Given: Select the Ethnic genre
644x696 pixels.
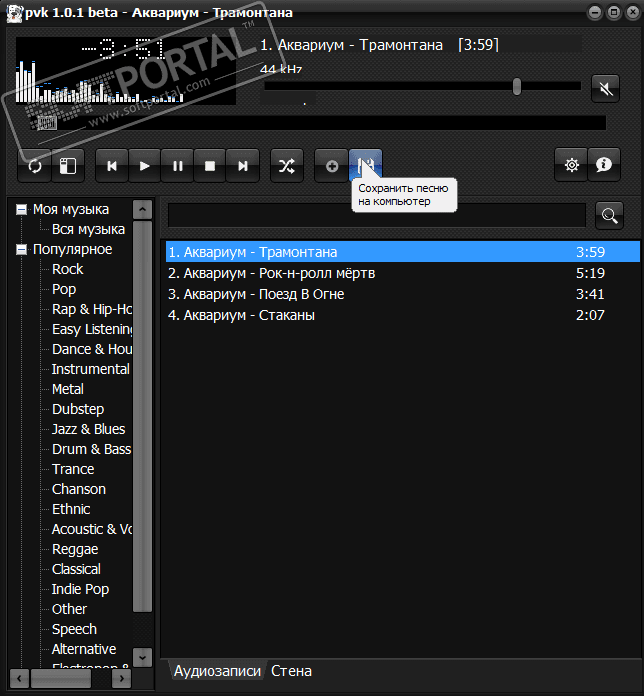Looking at the screenshot, I should (71, 509).
